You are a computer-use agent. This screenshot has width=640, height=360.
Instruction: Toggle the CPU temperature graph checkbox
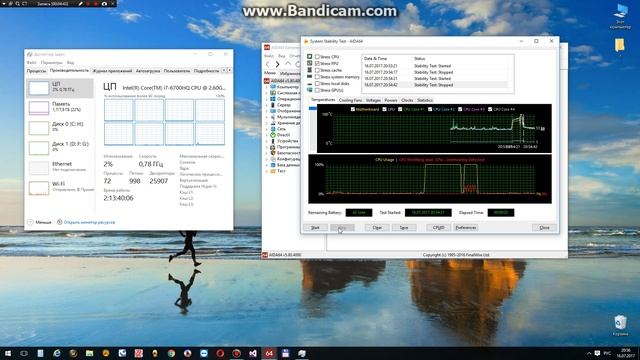[x=384, y=109]
